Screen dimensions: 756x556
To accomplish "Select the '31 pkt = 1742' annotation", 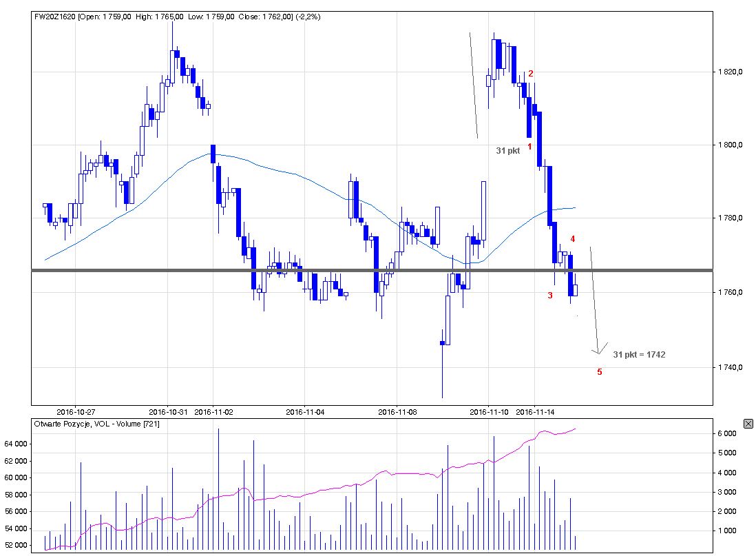I will pyautogui.click(x=639, y=354).
